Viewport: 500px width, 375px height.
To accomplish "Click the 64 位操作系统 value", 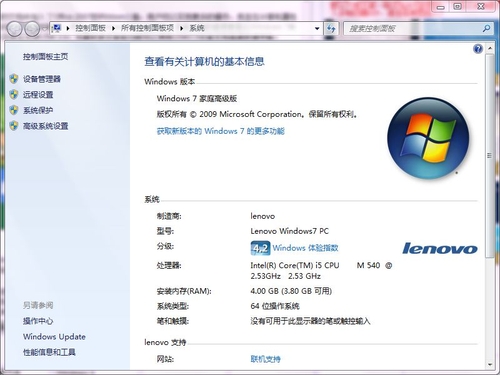I will pos(275,306).
